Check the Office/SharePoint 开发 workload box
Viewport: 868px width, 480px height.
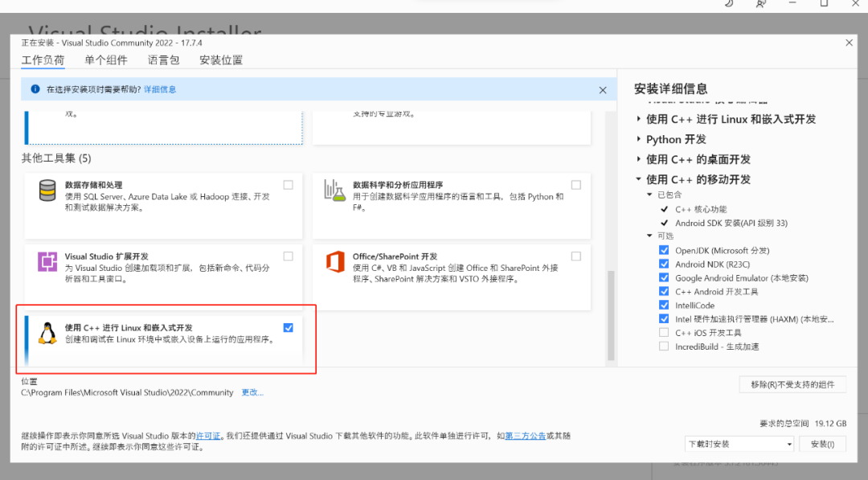[576, 256]
